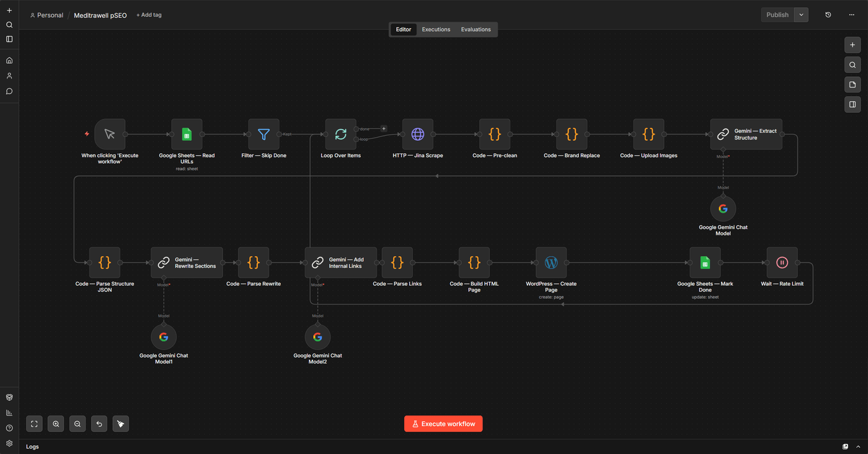
Task: Open the Code — Parse Links node
Action: [x=397, y=262]
